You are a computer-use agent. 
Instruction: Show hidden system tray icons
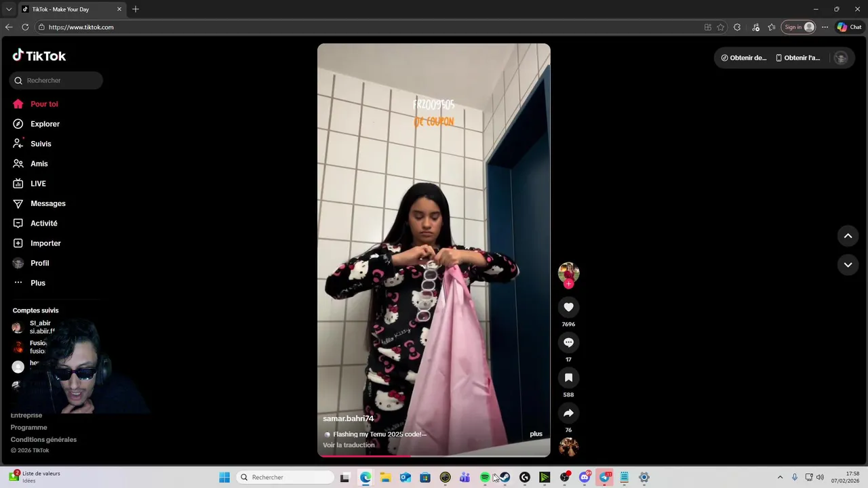(x=780, y=477)
